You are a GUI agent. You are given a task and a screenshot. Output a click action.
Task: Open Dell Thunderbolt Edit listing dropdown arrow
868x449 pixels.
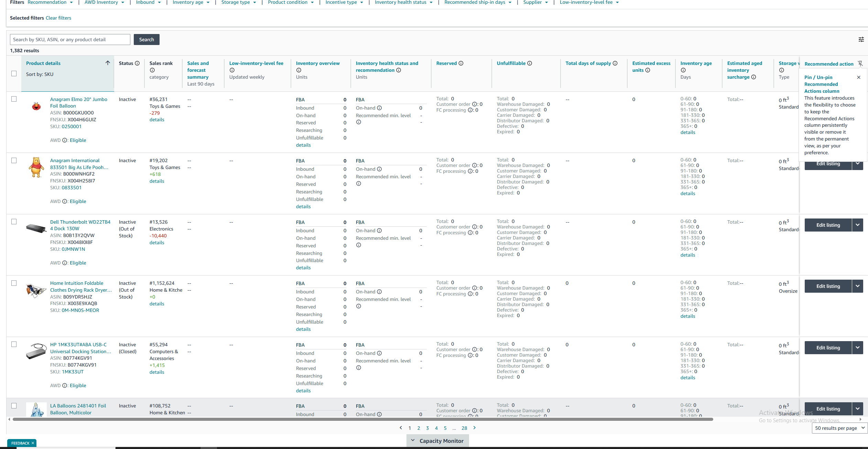click(x=858, y=225)
